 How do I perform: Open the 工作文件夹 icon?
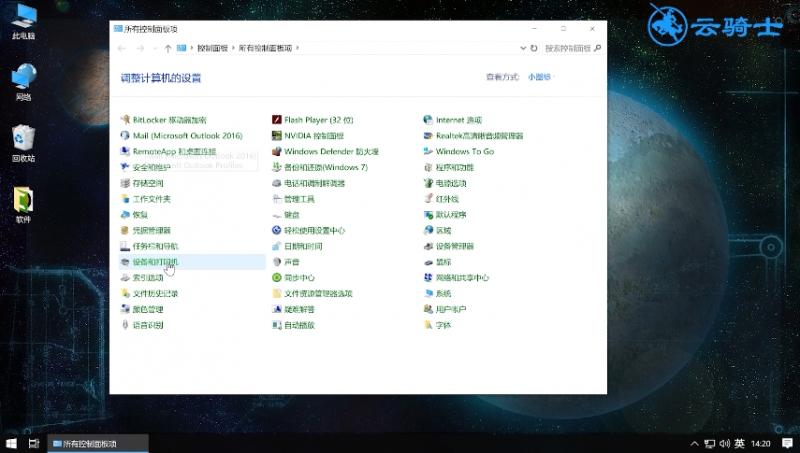(x=125, y=199)
